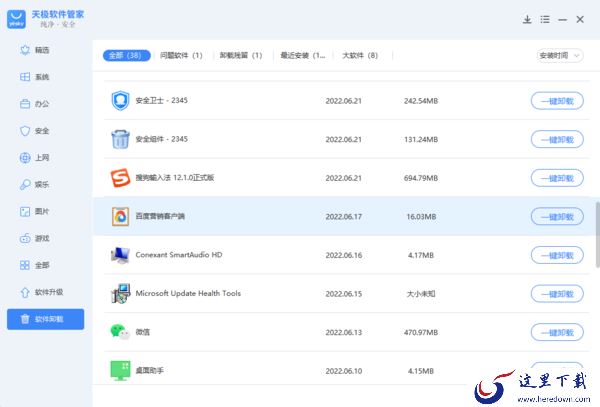Minimize the software manager window
Screen dimensions: 600x407
tap(562, 20)
